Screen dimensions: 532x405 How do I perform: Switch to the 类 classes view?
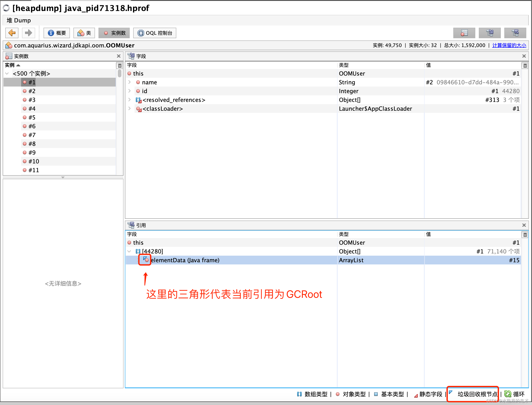[84, 33]
